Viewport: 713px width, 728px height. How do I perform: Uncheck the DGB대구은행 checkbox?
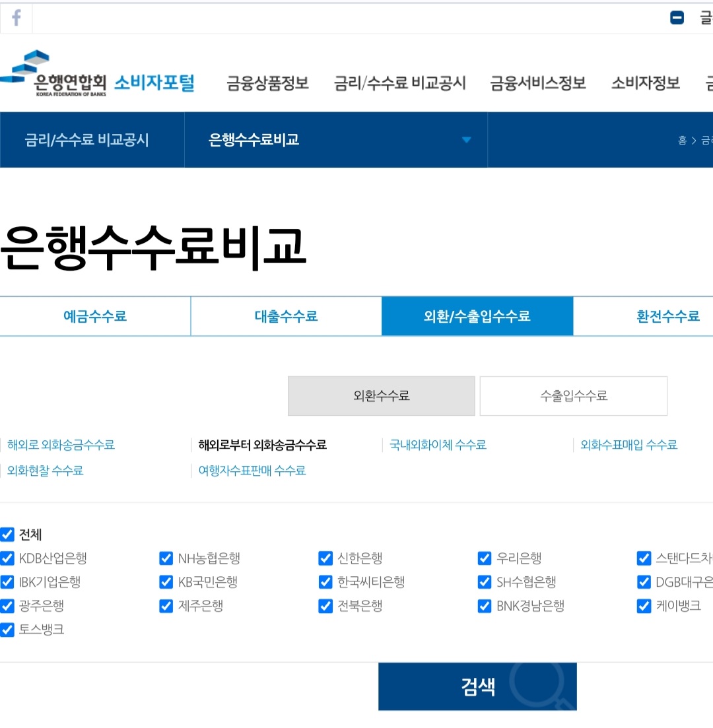(x=644, y=581)
